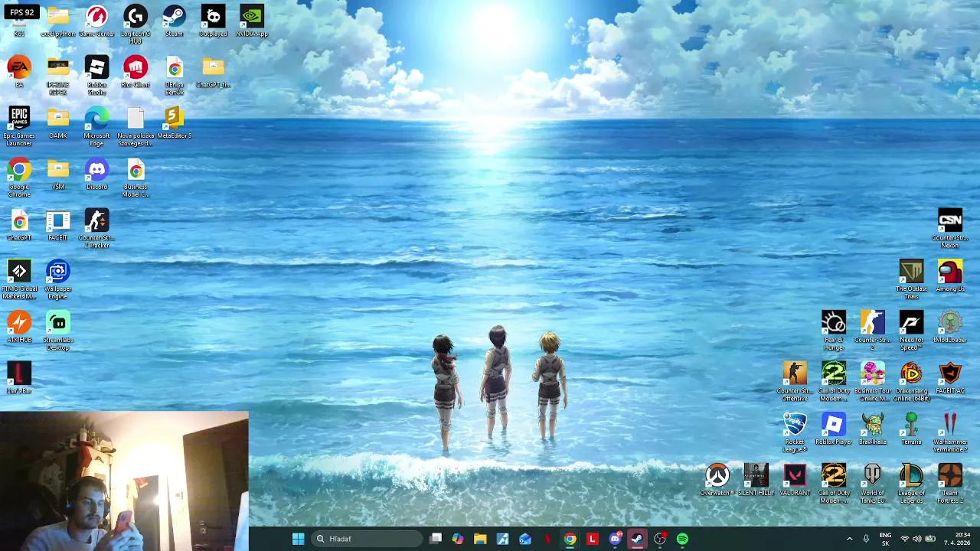980x551 pixels.
Task: Open the Riot Client shortcut
Action: click(136, 72)
